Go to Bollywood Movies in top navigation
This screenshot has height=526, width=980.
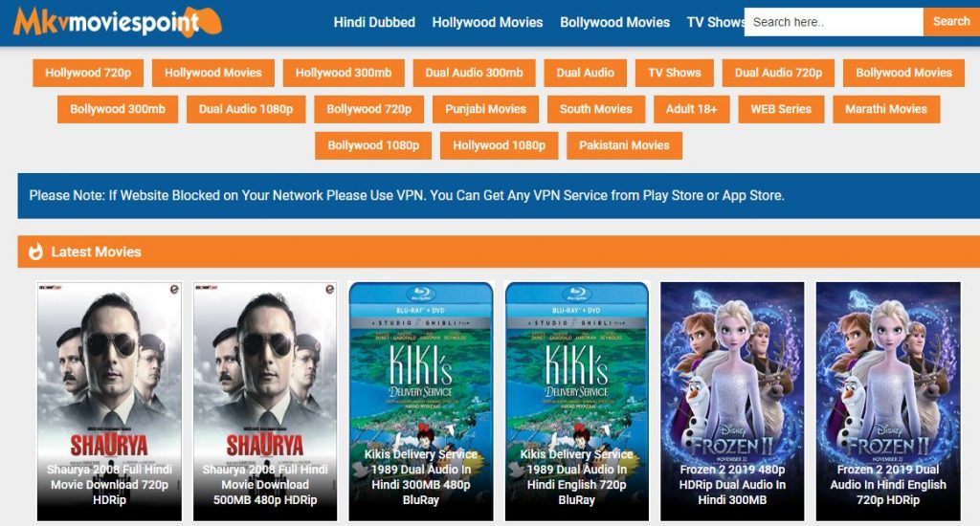pos(615,23)
